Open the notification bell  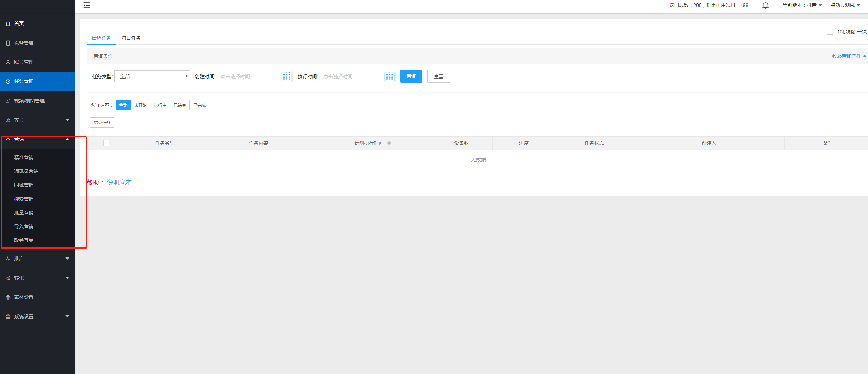(x=765, y=5)
